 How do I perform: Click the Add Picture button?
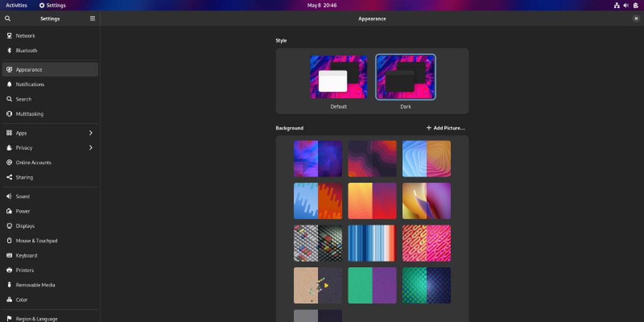445,128
